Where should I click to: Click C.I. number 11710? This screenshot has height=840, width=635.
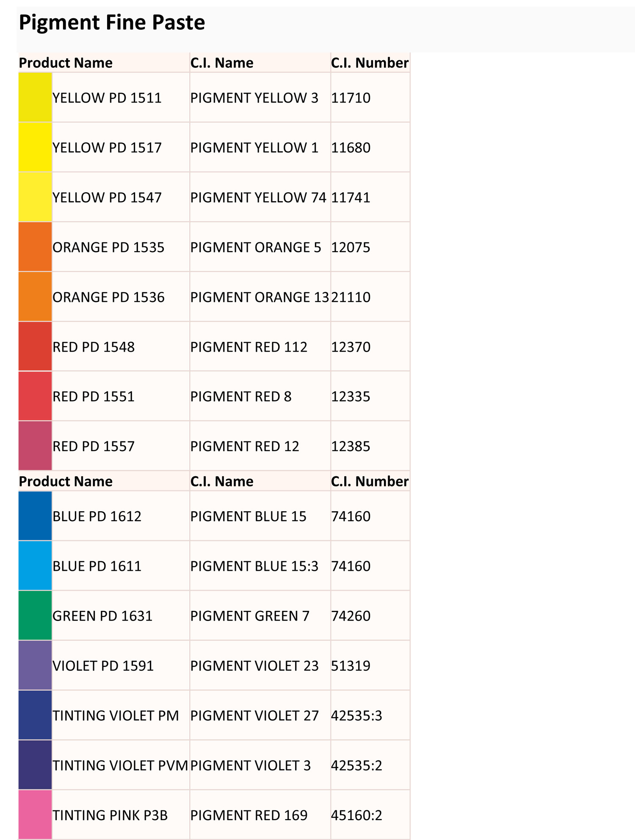coord(351,98)
